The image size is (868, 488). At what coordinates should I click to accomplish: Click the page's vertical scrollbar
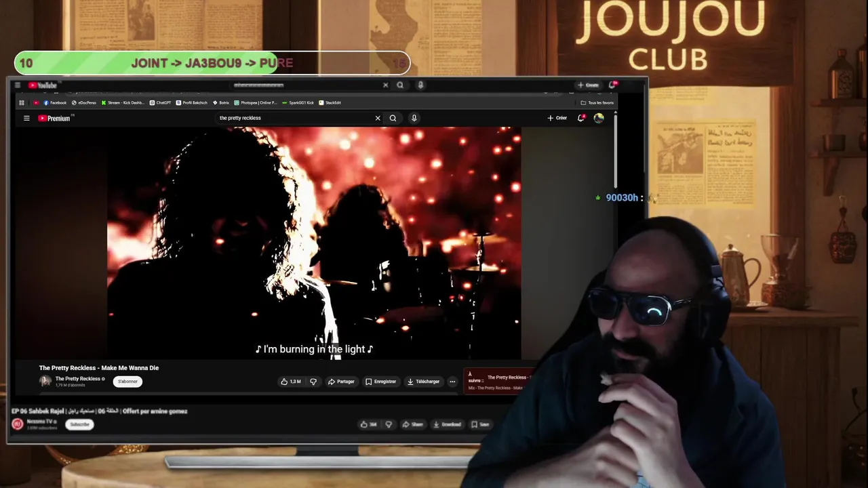[615, 152]
